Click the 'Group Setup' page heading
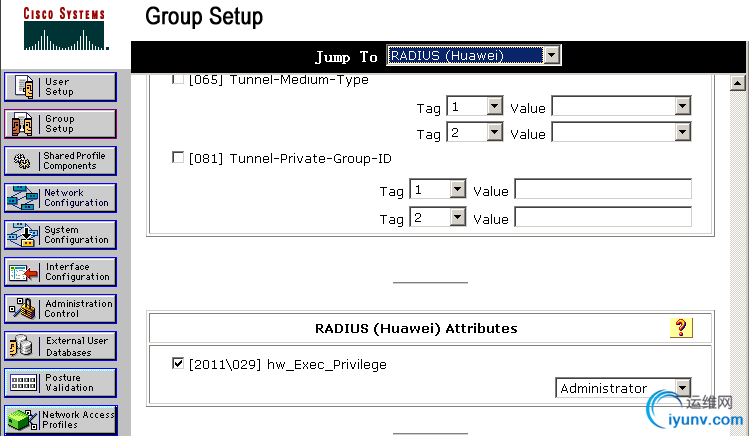The image size is (749, 436). pyautogui.click(x=204, y=17)
